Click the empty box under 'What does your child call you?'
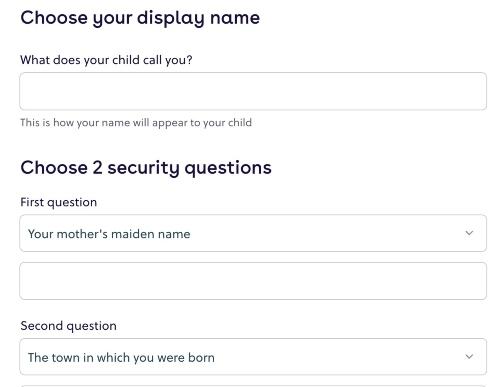The width and height of the screenshot is (500, 387). [x=253, y=91]
